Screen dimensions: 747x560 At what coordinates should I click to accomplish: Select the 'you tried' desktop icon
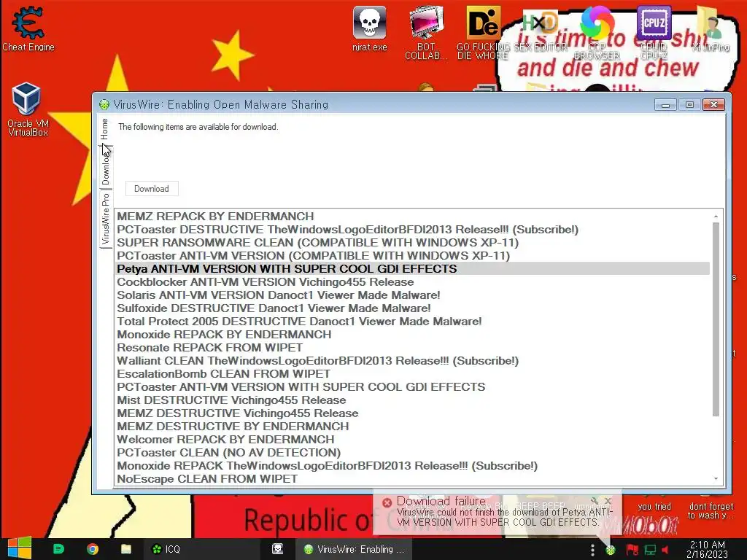tap(654, 505)
